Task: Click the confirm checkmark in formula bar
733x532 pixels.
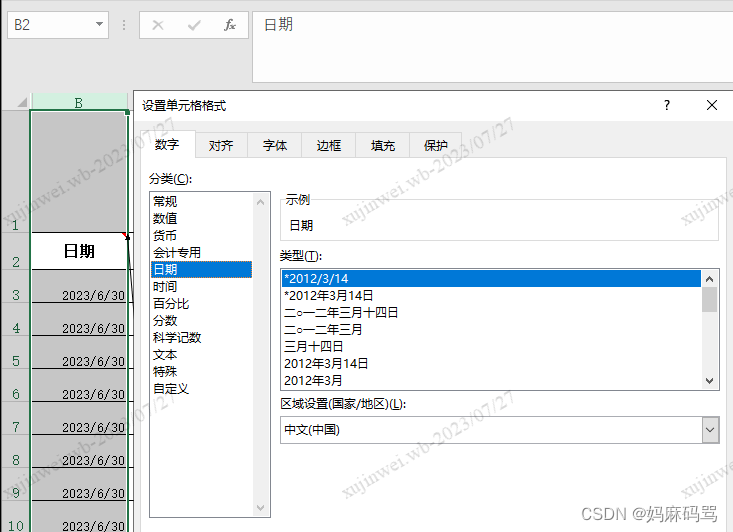Action: point(194,25)
